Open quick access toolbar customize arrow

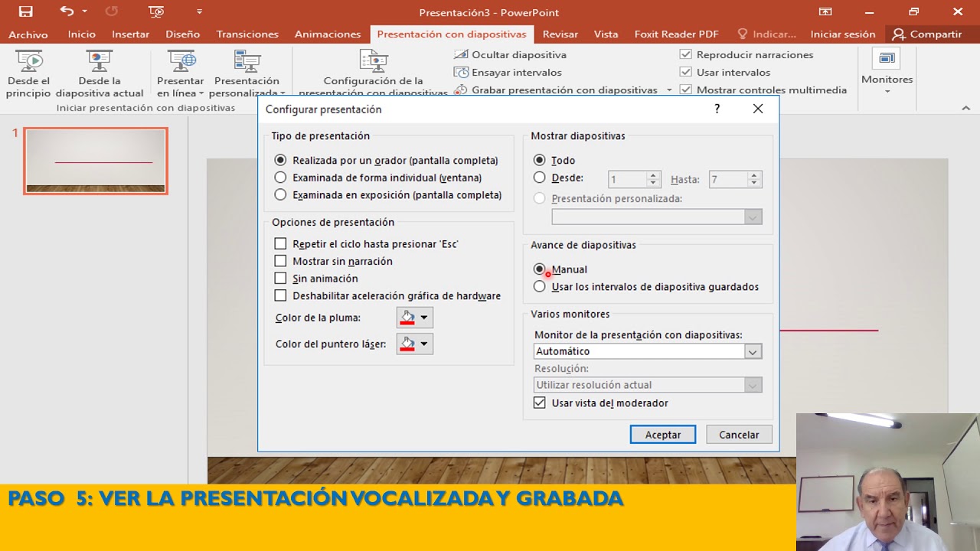pyautogui.click(x=199, y=11)
